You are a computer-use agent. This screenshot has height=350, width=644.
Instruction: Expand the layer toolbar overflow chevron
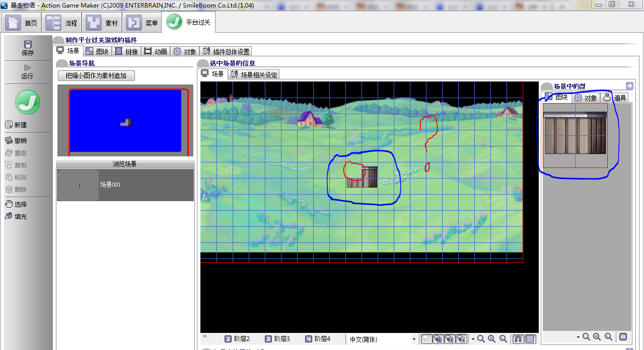click(x=204, y=336)
